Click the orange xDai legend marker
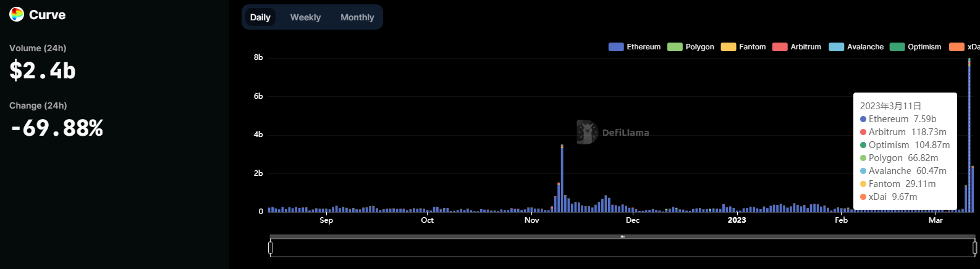 tap(956, 47)
